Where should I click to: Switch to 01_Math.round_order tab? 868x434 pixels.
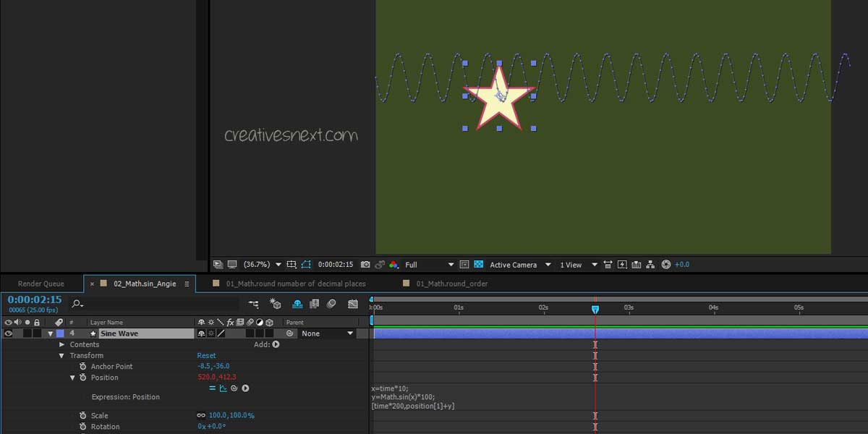452,284
